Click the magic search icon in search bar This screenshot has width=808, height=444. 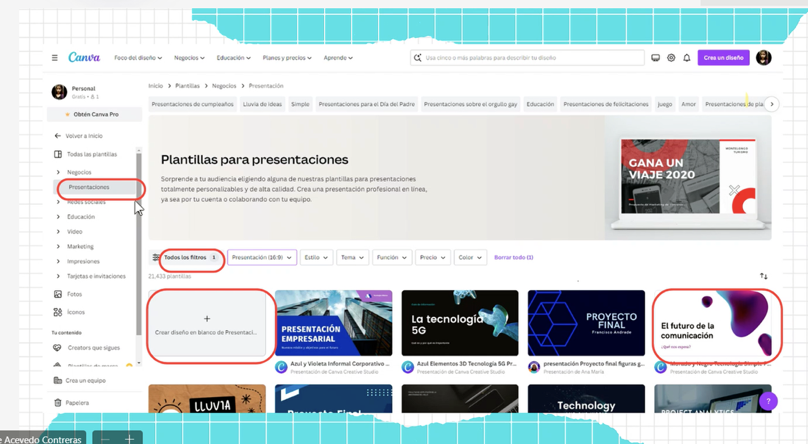point(417,58)
